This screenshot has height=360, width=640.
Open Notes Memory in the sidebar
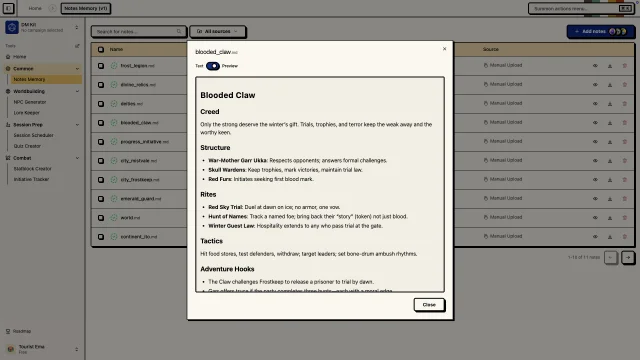tap(46, 79)
